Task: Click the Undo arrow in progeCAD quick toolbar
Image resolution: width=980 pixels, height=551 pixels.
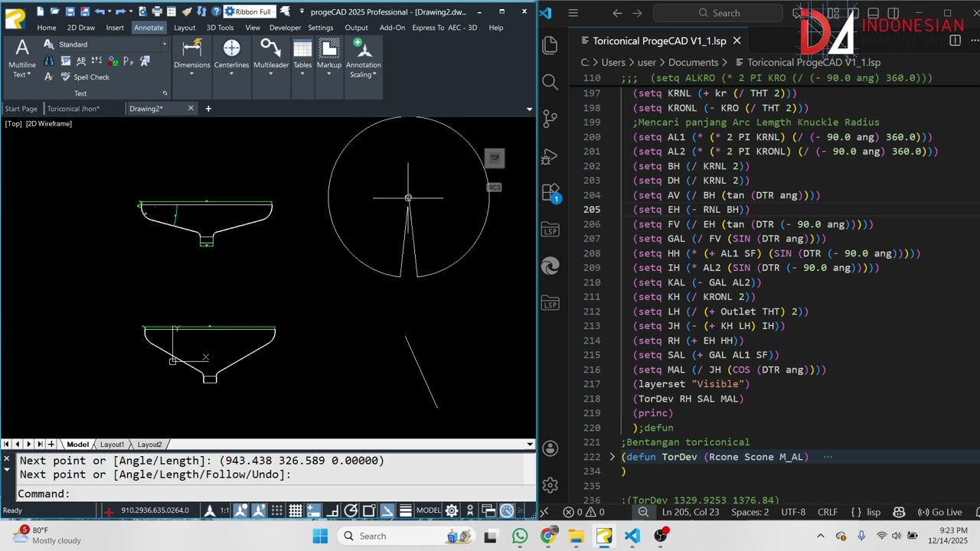Action: pos(100,11)
